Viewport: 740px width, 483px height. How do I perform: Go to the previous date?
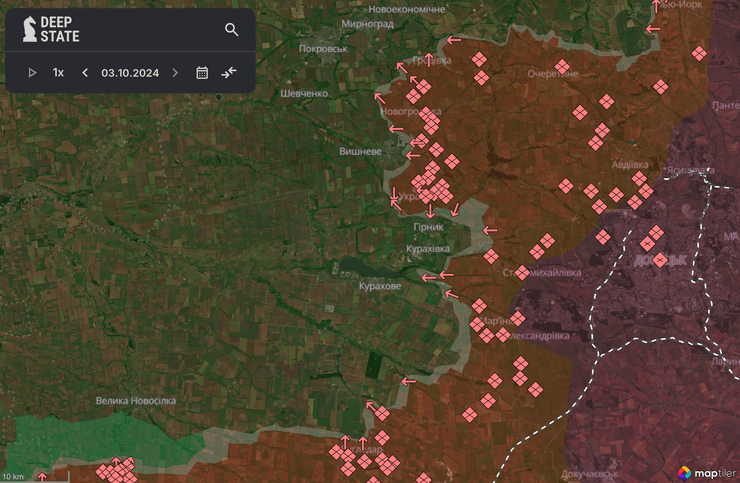(x=85, y=73)
